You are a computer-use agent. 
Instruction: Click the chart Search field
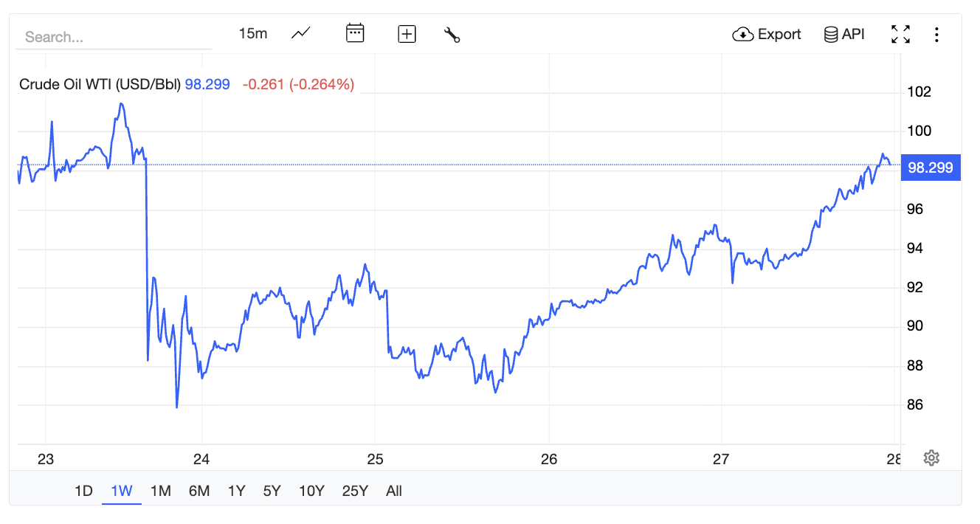(114, 36)
